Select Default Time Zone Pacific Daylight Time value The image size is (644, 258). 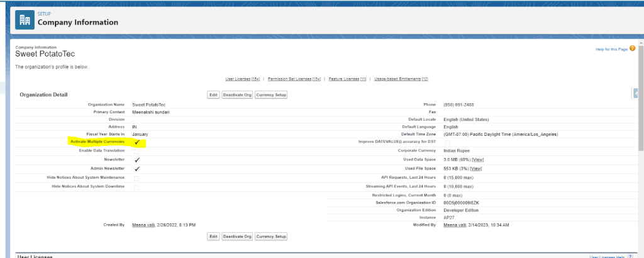point(501,134)
